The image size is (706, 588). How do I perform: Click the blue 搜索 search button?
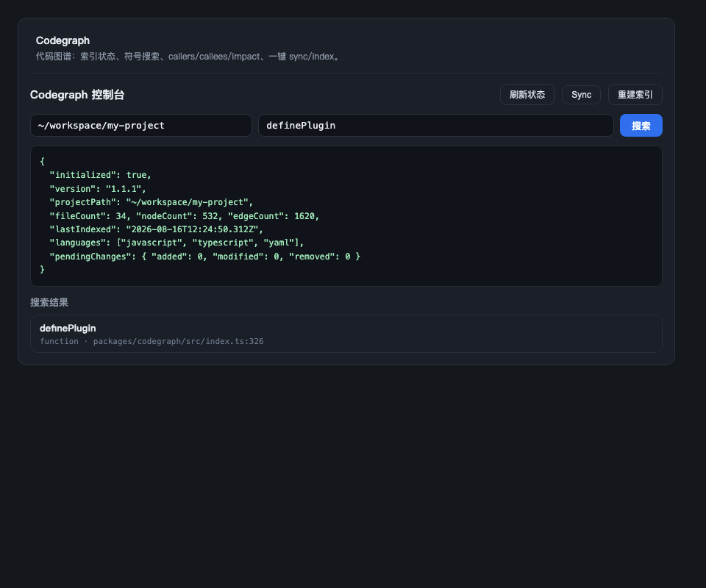coord(641,126)
